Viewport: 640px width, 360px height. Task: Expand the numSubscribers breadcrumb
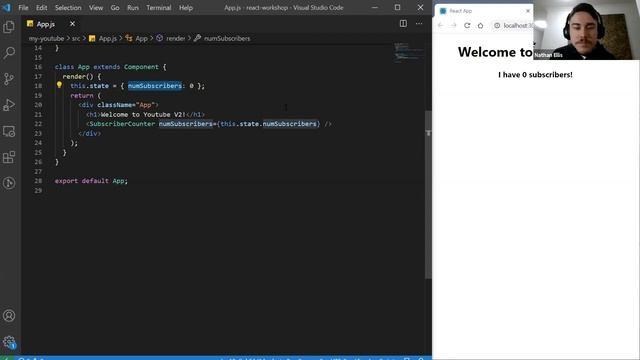click(x=222, y=38)
